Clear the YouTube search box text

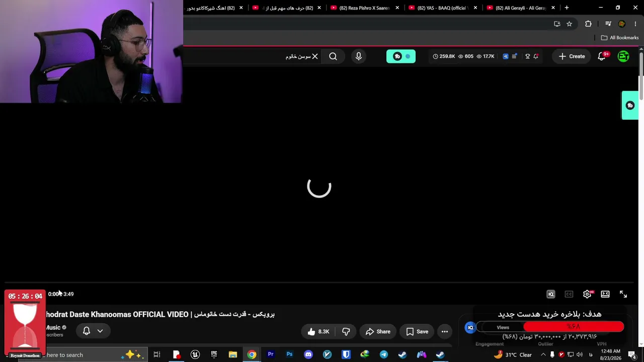click(315, 56)
